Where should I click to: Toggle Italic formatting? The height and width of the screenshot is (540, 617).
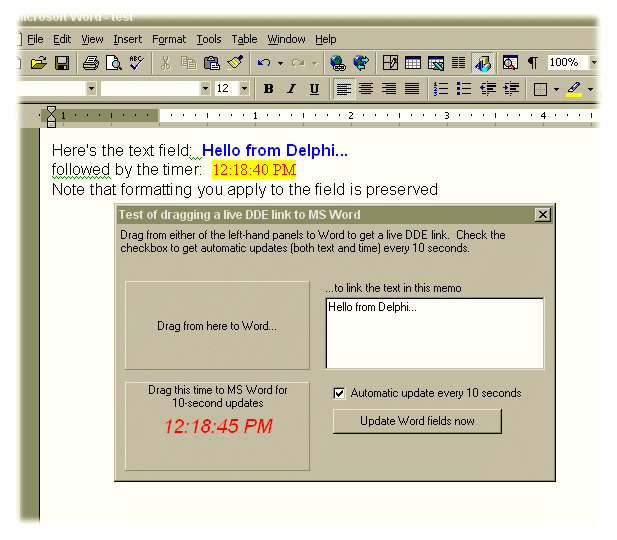[x=291, y=89]
